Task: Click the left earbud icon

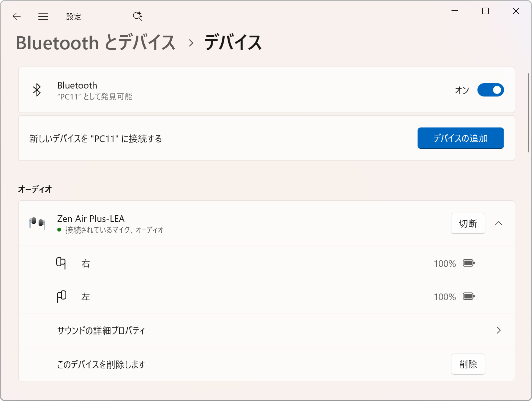Action: (62, 296)
